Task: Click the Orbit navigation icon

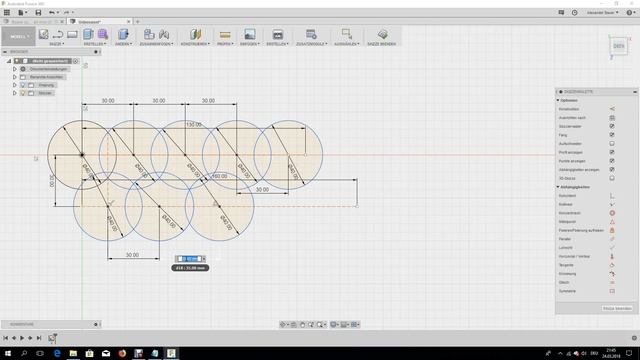Action: point(282,324)
